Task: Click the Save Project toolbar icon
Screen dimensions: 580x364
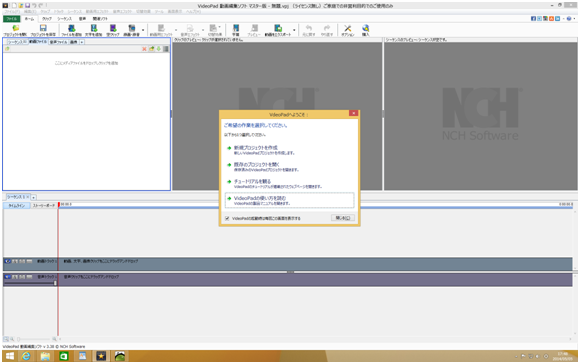Action: pyautogui.click(x=43, y=30)
